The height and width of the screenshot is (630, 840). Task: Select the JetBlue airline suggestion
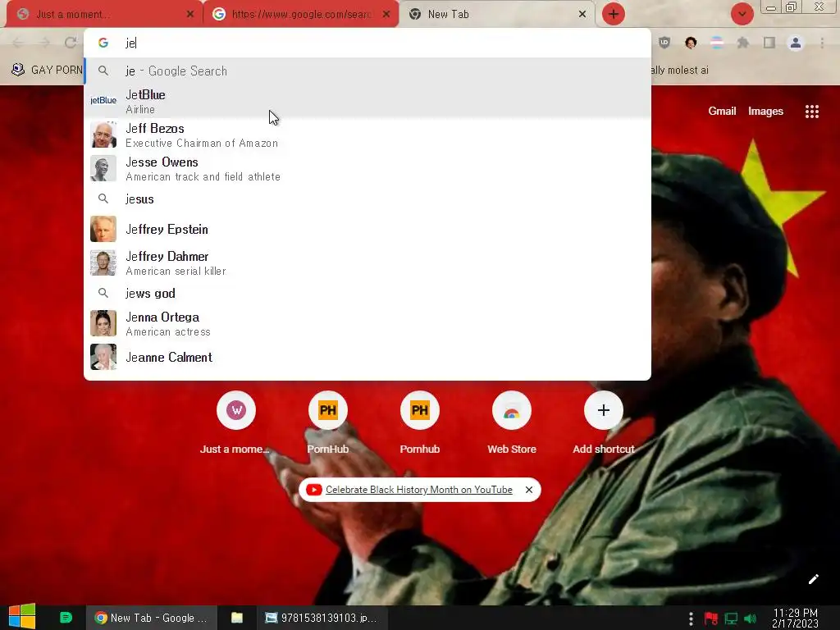click(367, 101)
